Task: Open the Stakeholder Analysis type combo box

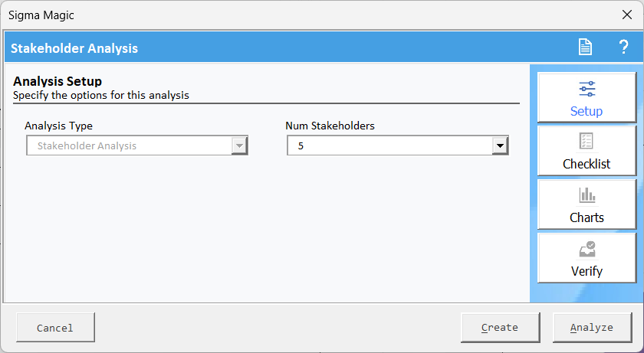Action: click(x=137, y=145)
